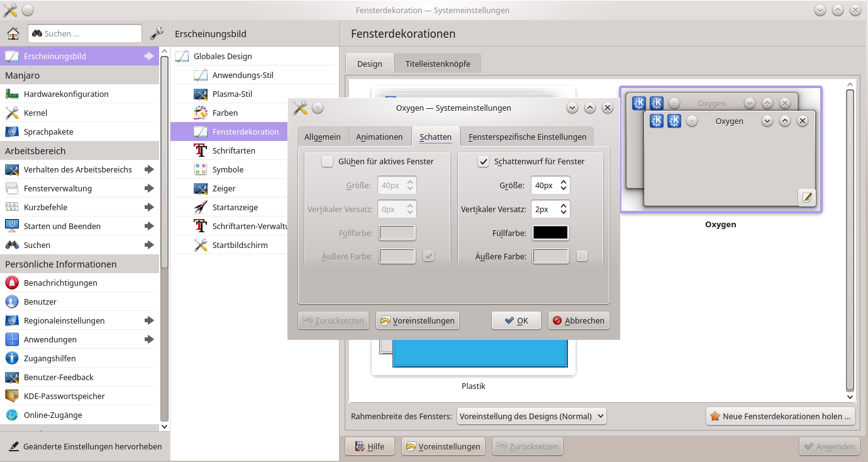Open Fensterspezifische Einstellungen tab
This screenshot has height=462, width=868.
click(x=527, y=137)
